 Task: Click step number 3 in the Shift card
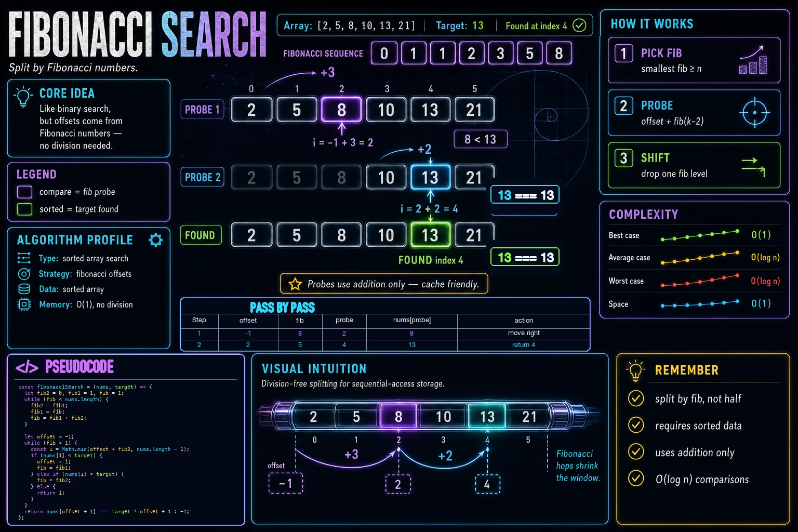click(x=623, y=158)
